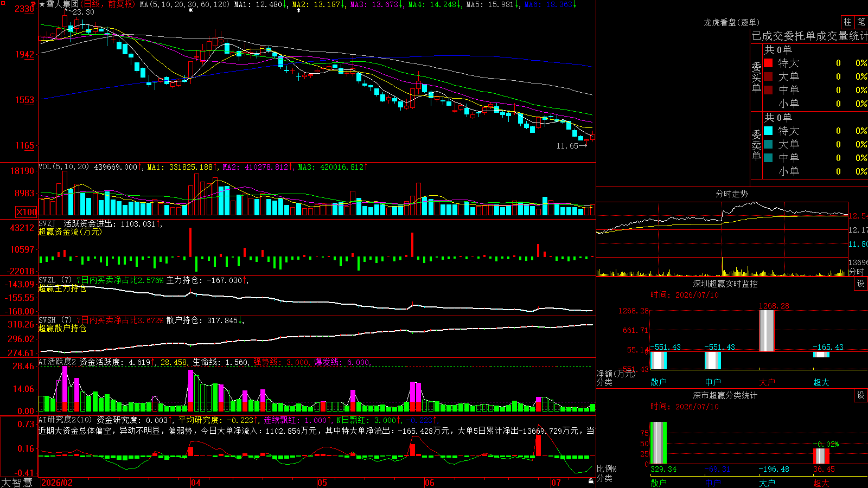Screen dimensions: 868x488
Task: Click the cyan 特大 swatch under 委卖单
Action: (x=768, y=131)
